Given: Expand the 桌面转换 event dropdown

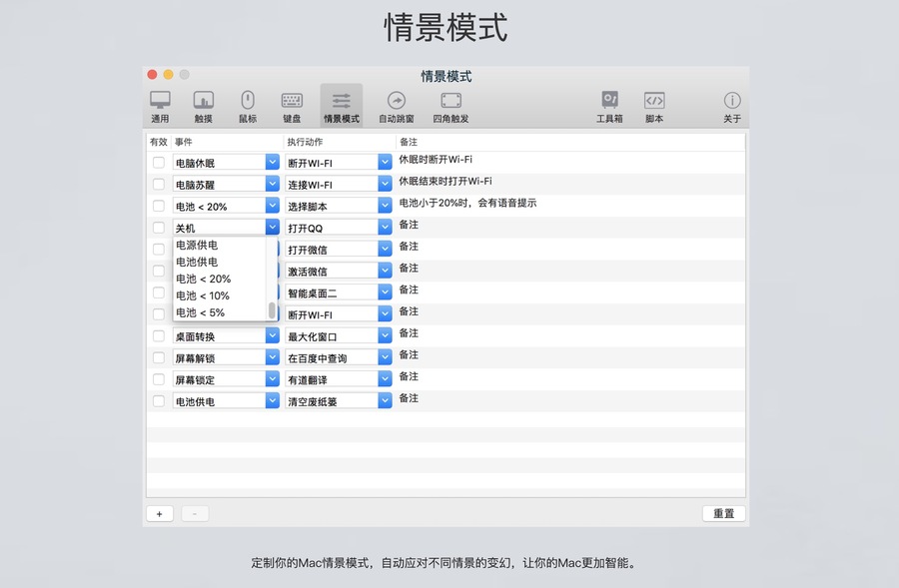Looking at the screenshot, I should (x=273, y=335).
